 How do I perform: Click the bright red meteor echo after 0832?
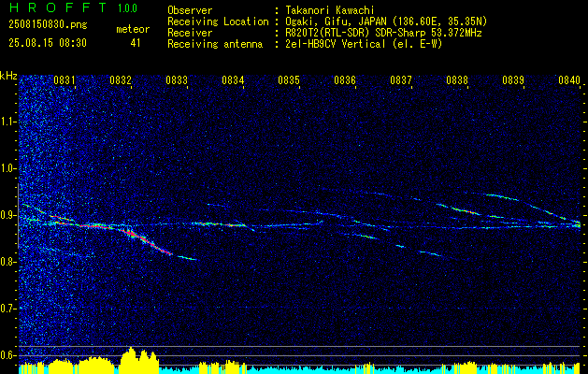tap(146, 241)
